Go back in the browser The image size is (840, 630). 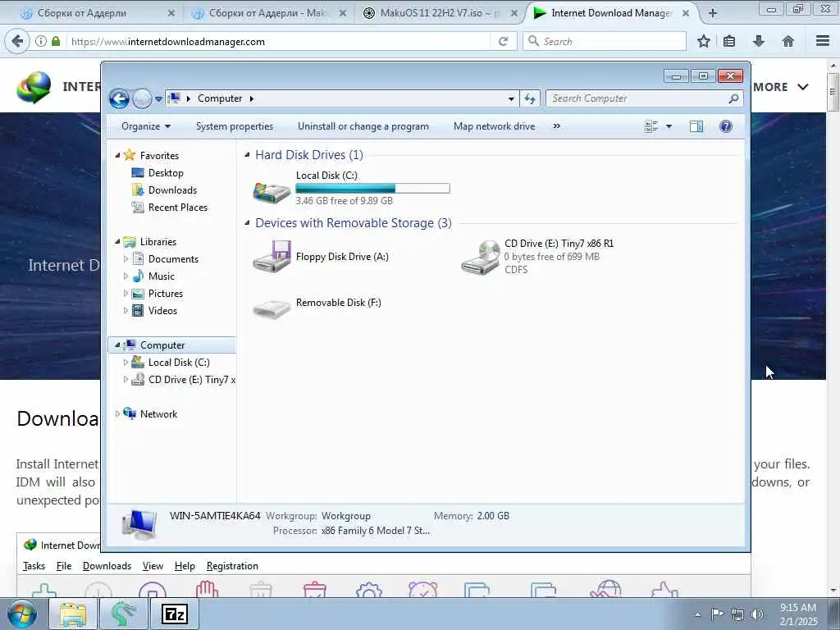pos(17,41)
